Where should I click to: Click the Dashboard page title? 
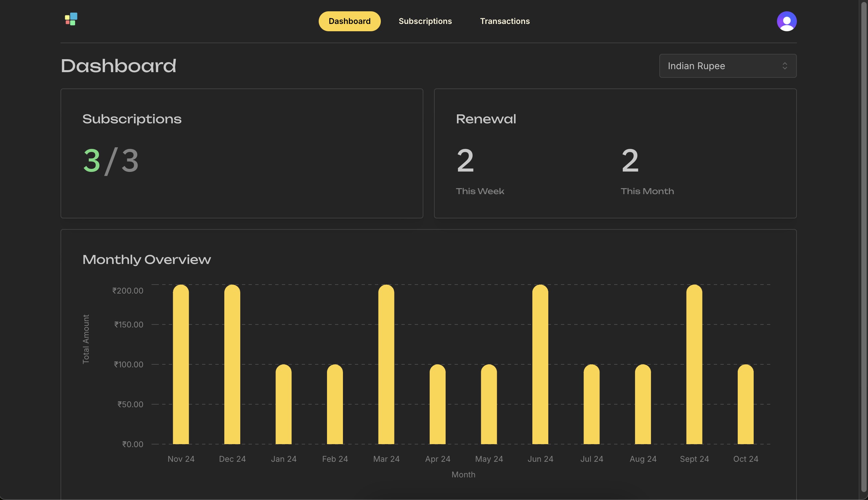pyautogui.click(x=118, y=65)
